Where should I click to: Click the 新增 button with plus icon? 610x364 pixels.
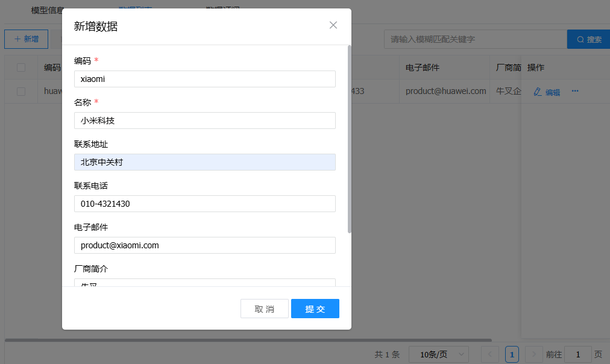pos(26,39)
